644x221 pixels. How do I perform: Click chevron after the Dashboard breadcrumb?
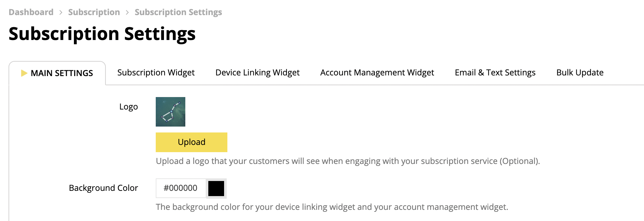pyautogui.click(x=61, y=12)
